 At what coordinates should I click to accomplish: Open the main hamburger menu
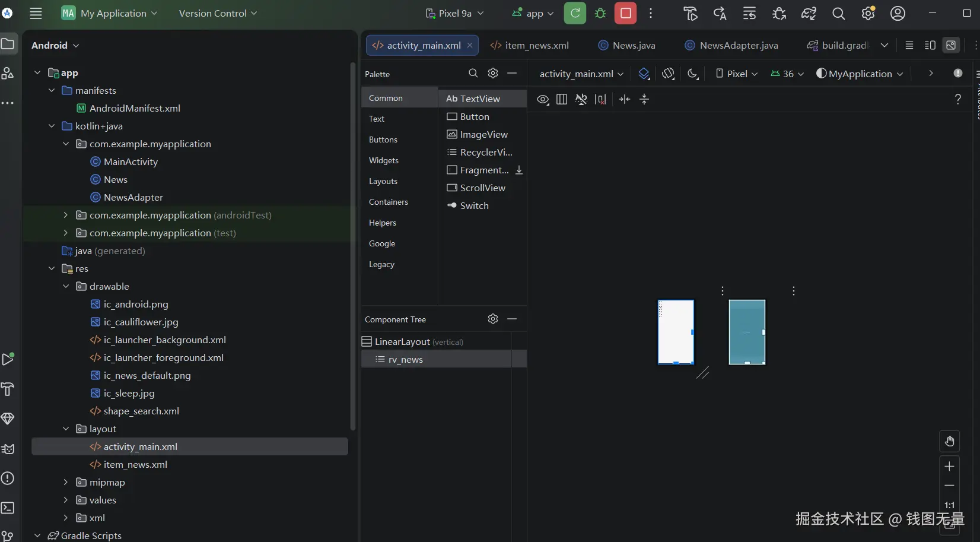(36, 13)
